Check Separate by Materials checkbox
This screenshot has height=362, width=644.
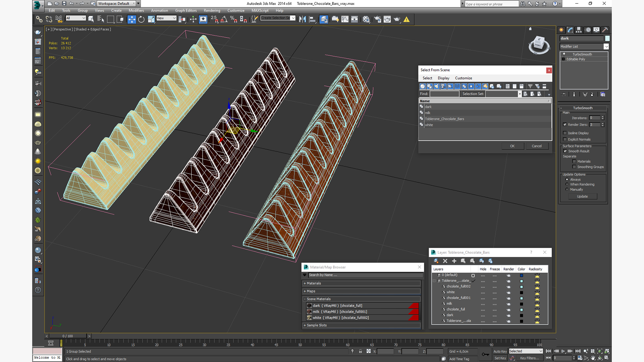[574, 162]
